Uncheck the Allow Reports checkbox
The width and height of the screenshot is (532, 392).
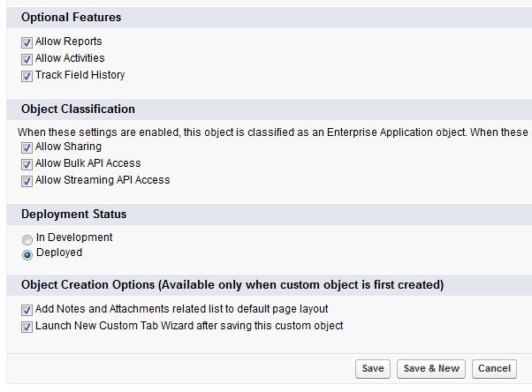(27, 42)
